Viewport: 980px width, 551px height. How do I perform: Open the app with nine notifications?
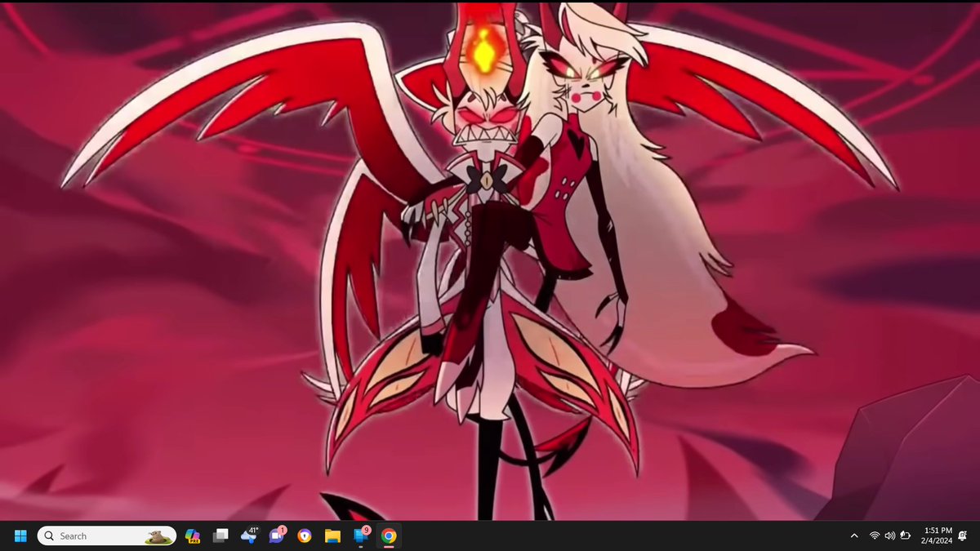pos(361,535)
